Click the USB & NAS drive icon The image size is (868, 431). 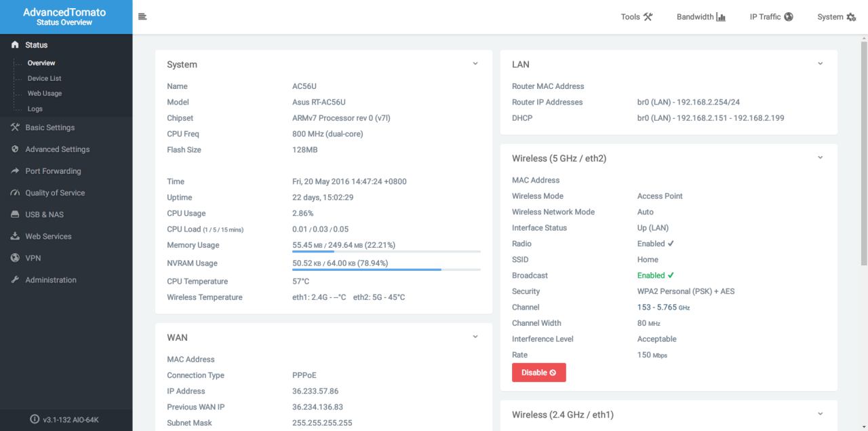pos(15,214)
